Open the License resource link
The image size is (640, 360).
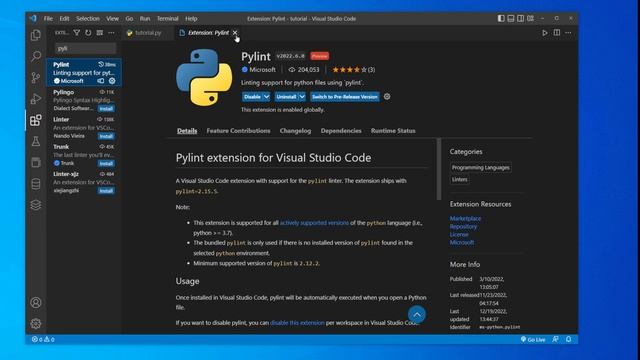459,234
